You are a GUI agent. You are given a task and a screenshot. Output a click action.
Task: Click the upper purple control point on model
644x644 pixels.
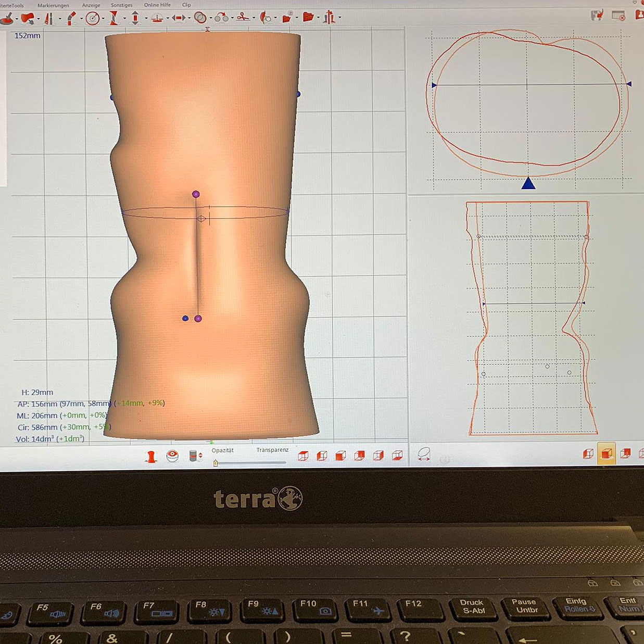tap(196, 194)
